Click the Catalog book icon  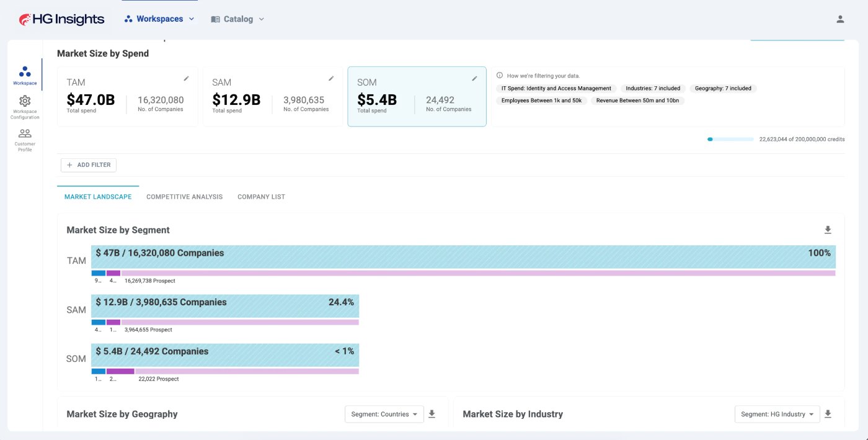coord(215,19)
